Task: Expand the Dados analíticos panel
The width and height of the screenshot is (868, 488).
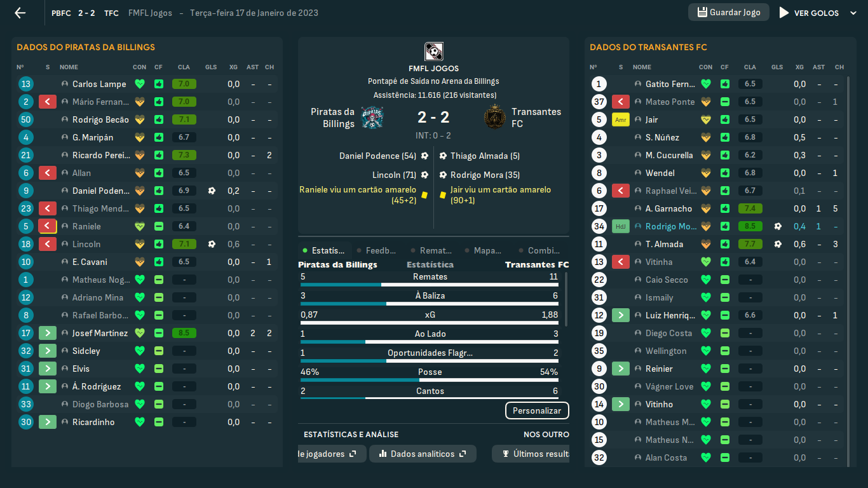Action: coord(423,454)
